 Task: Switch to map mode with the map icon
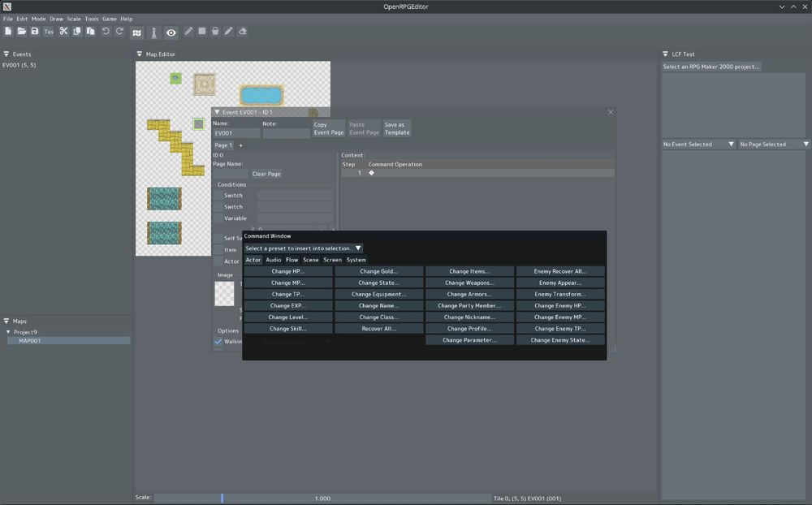(x=136, y=32)
